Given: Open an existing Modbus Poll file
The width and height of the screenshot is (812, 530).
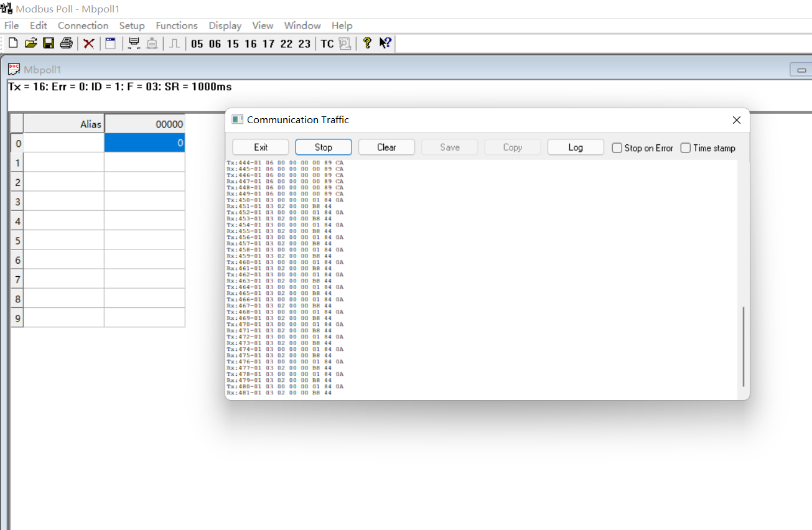Looking at the screenshot, I should (30, 43).
